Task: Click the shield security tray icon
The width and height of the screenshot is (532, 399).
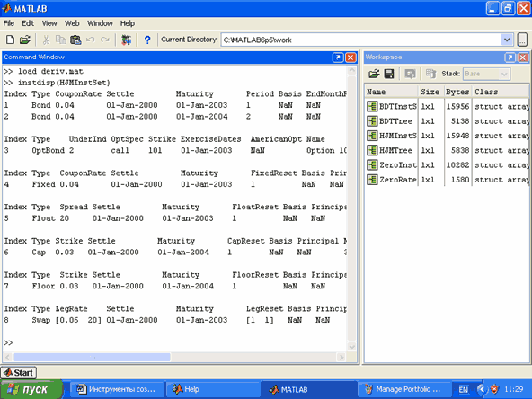Action: 494,389
